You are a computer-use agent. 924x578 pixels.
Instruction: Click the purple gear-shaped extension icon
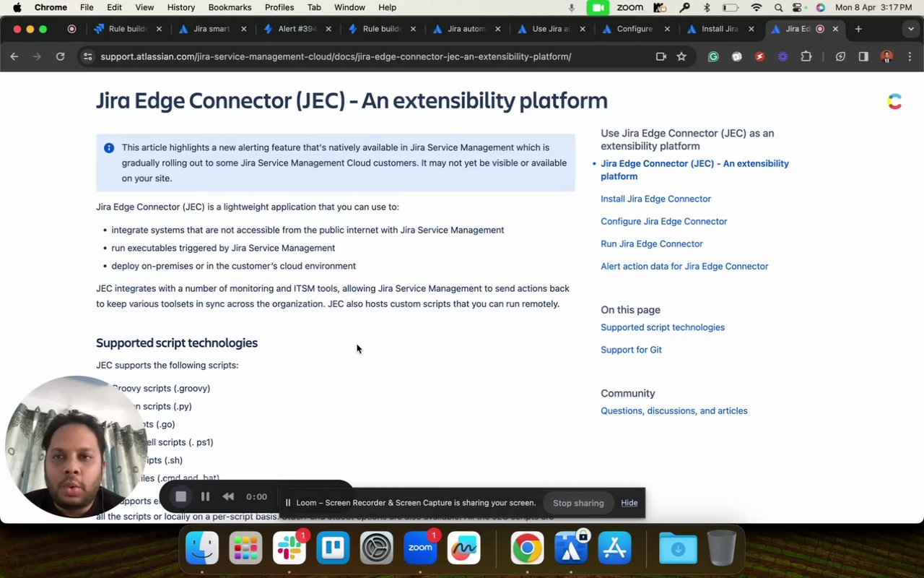click(x=783, y=56)
